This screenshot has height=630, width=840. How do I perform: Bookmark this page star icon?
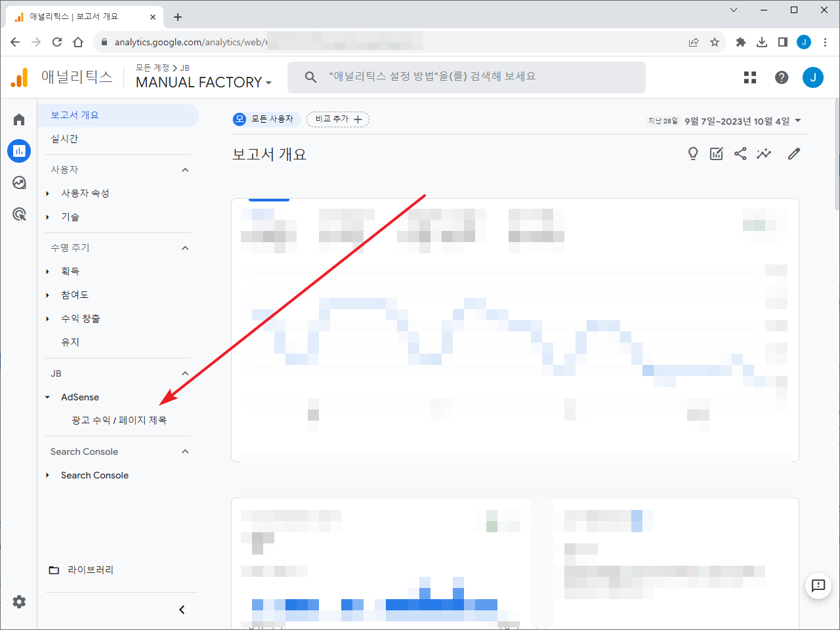pyautogui.click(x=715, y=42)
